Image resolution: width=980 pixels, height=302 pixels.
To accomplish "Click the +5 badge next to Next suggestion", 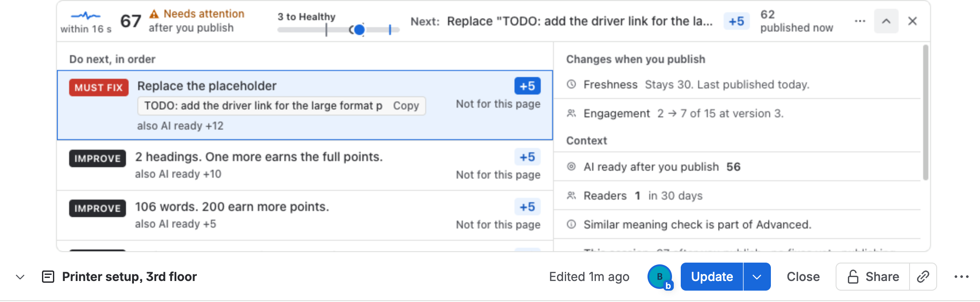I will (736, 21).
